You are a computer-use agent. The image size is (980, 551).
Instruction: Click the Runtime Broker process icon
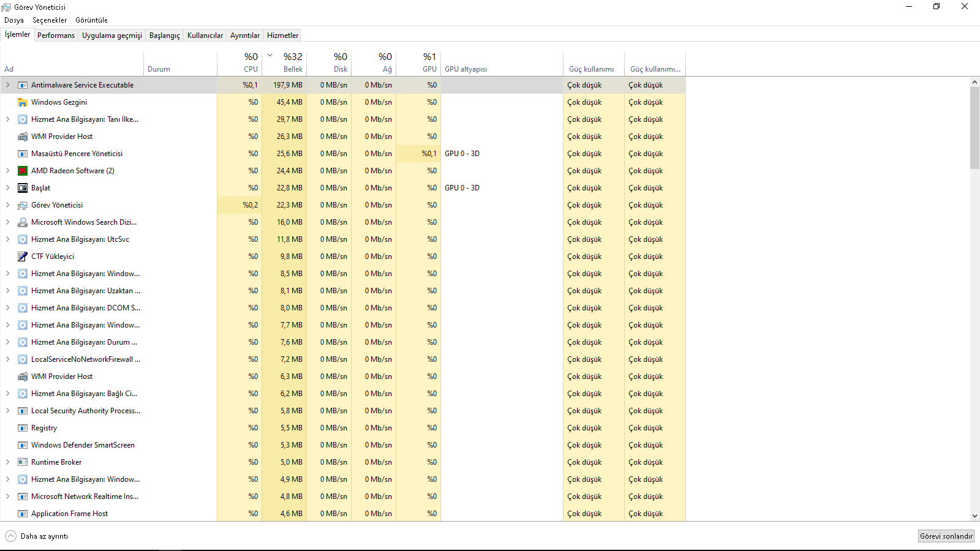click(x=23, y=462)
